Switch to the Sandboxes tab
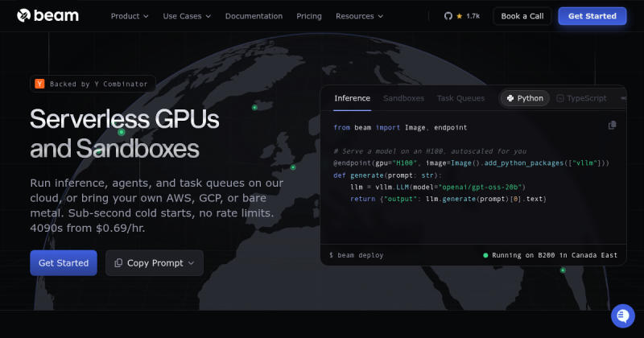Viewport: 644px width, 338px height. pos(403,98)
